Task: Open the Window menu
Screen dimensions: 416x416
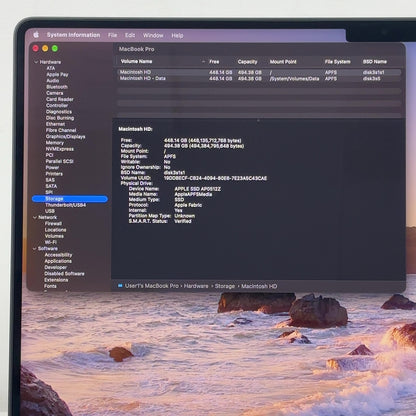Action: point(153,35)
